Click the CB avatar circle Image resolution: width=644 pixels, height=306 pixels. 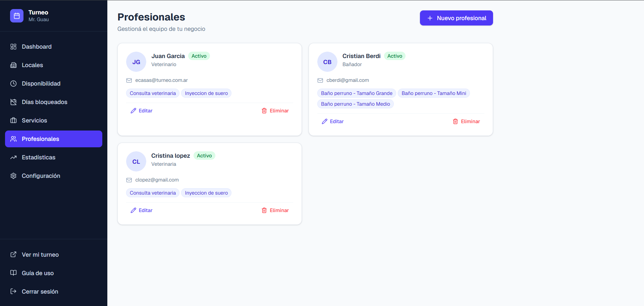coord(327,62)
